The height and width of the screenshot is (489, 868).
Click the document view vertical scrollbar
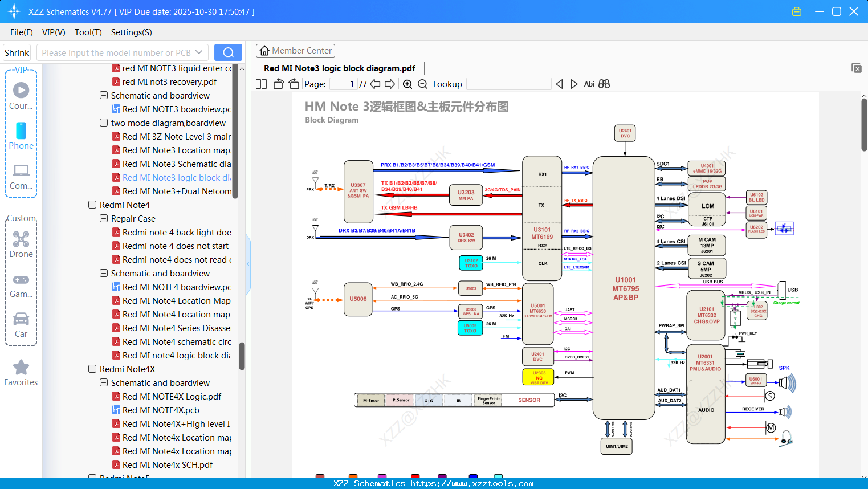864,125
